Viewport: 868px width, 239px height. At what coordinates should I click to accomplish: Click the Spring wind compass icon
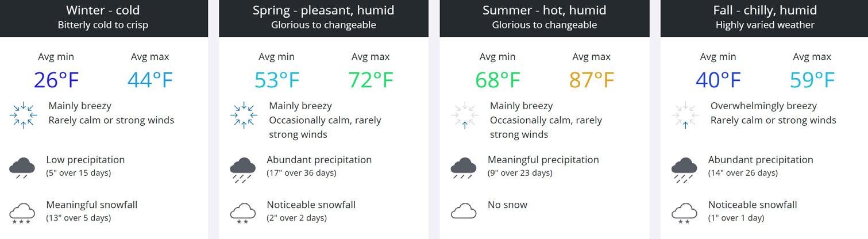244,115
